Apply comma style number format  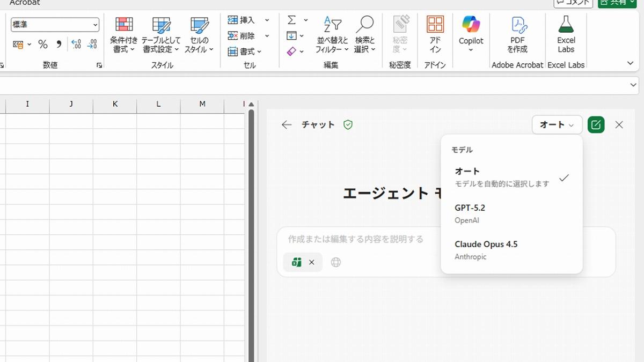coord(58,45)
